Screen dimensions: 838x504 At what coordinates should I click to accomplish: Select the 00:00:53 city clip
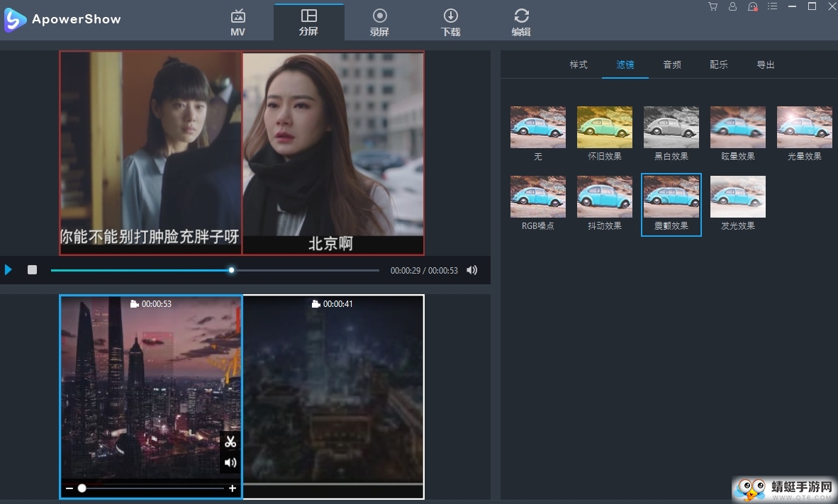(151, 396)
